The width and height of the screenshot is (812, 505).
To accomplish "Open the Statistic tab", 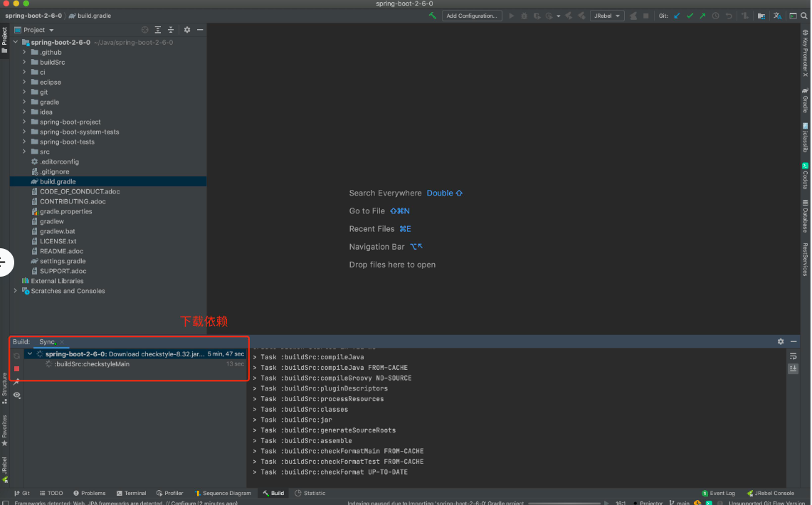I will click(310, 493).
